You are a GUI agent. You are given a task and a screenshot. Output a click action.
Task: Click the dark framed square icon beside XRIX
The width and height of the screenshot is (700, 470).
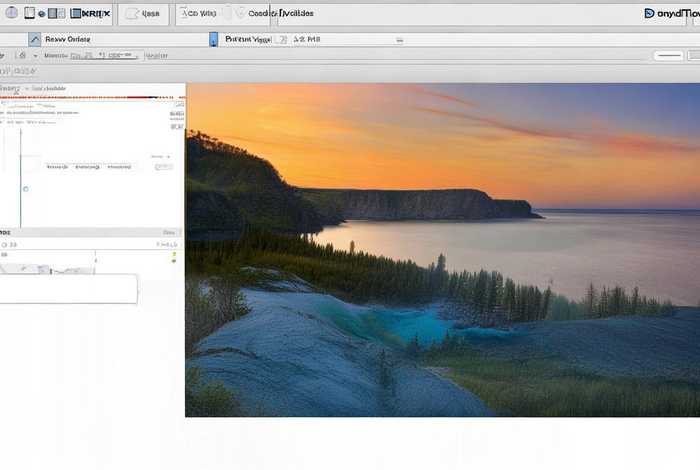click(75, 13)
